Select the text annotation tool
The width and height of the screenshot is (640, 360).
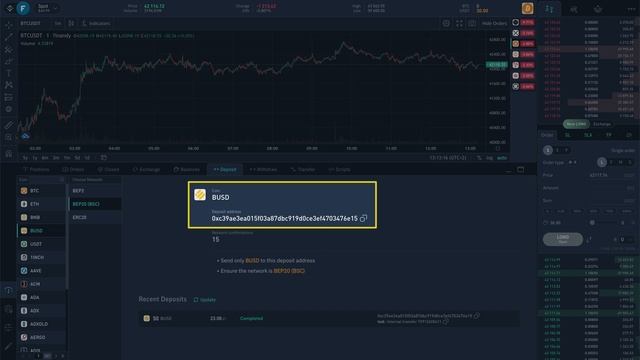tap(9, 73)
